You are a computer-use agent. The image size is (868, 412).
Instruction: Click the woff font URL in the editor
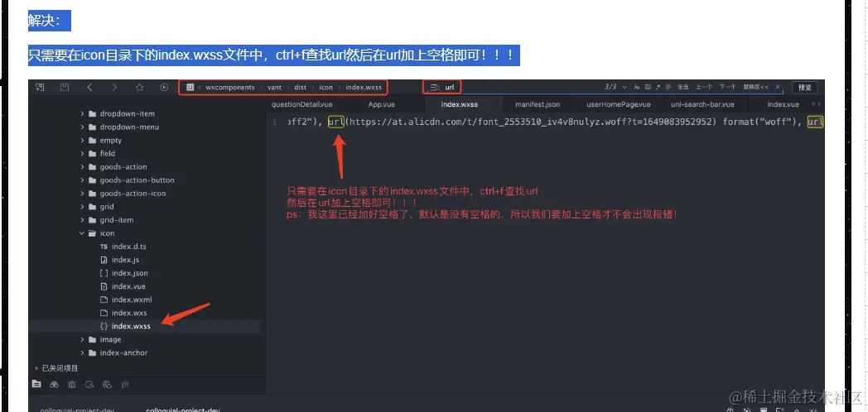click(x=531, y=122)
